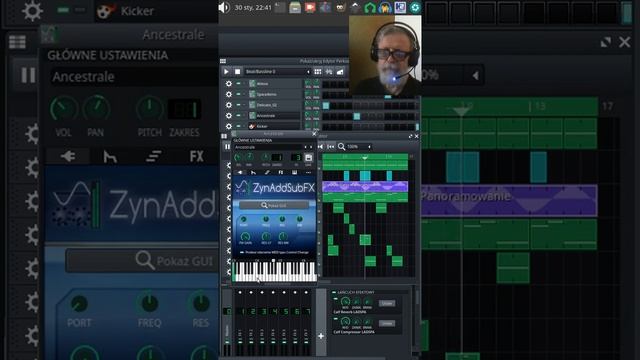This screenshot has height=360, width=640.
Task: Select the master channel 0 in mixer
Action: (x=227, y=311)
